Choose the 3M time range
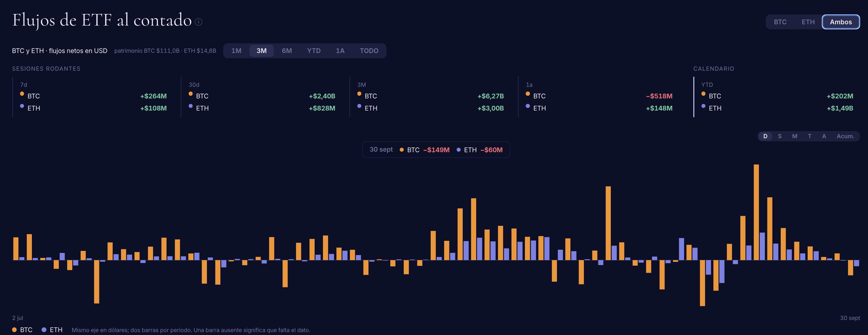This screenshot has height=335, width=868. tap(261, 51)
